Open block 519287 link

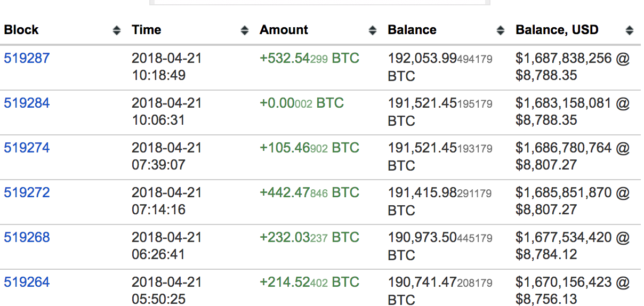point(27,58)
